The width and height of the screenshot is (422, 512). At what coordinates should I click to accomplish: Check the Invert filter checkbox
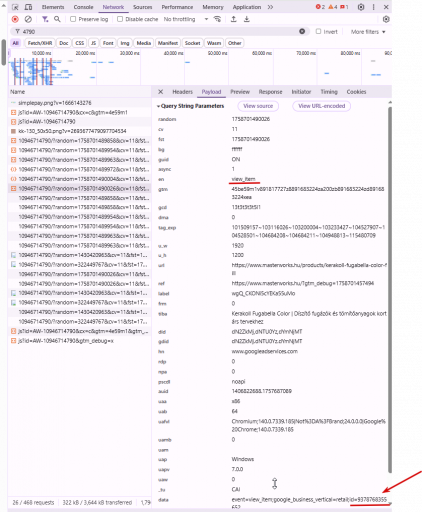point(318,31)
